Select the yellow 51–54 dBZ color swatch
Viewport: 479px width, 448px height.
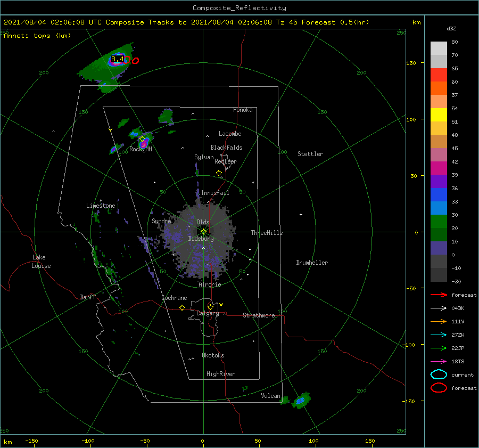tap(439, 115)
